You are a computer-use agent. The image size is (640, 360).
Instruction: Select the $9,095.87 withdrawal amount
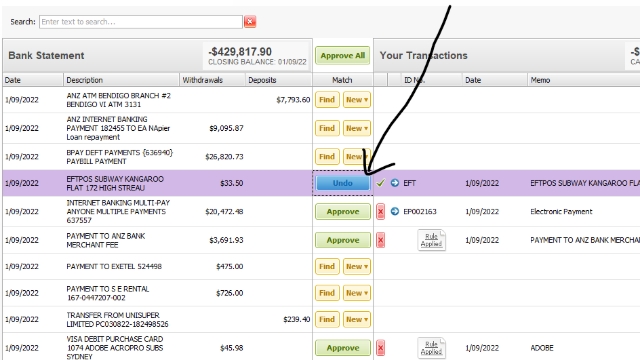[x=226, y=128]
